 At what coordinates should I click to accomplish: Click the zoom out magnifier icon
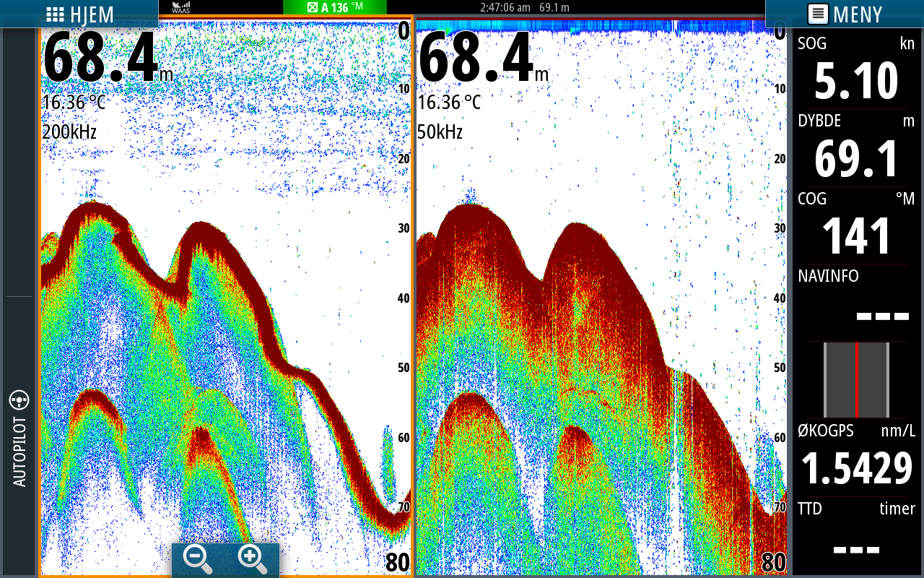198,560
